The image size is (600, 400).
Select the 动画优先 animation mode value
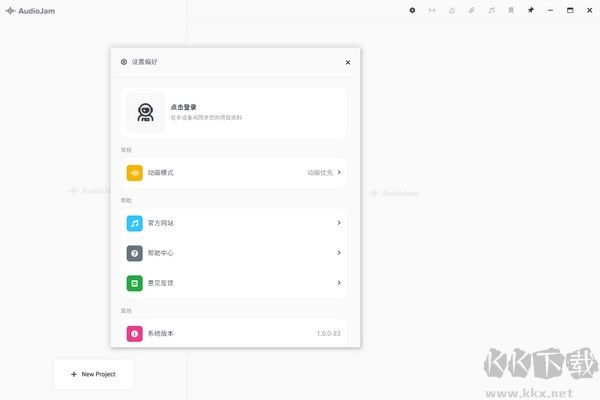click(x=319, y=173)
